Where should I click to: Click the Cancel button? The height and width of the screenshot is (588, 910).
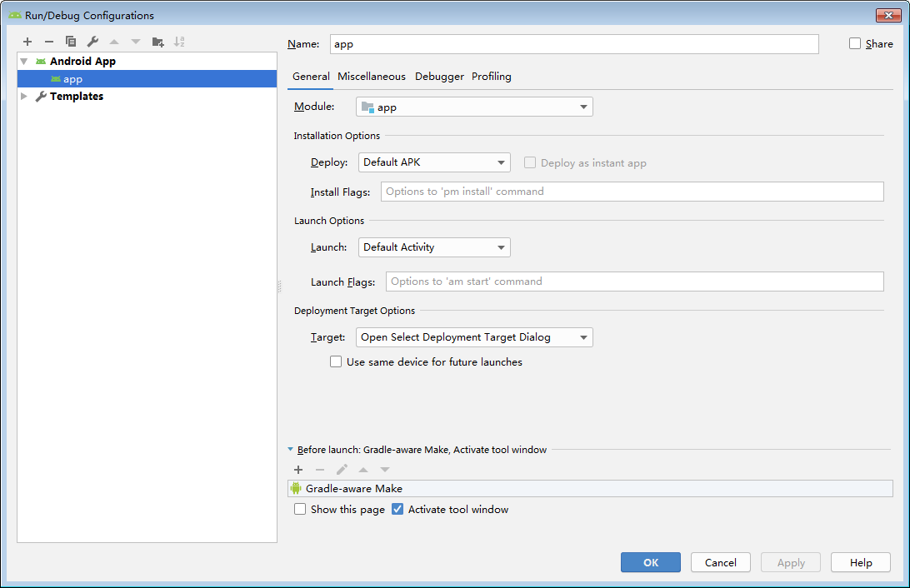(x=720, y=563)
